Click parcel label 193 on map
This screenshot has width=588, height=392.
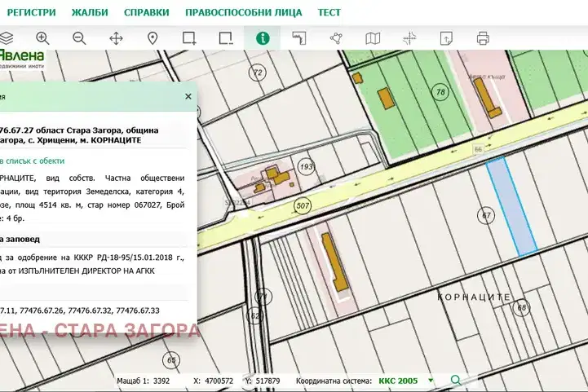tap(306, 166)
